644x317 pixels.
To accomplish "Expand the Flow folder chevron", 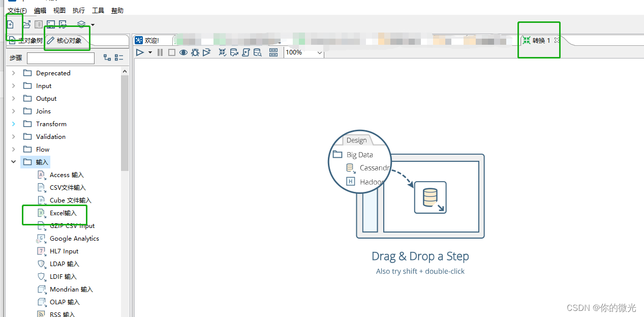I will coord(14,150).
